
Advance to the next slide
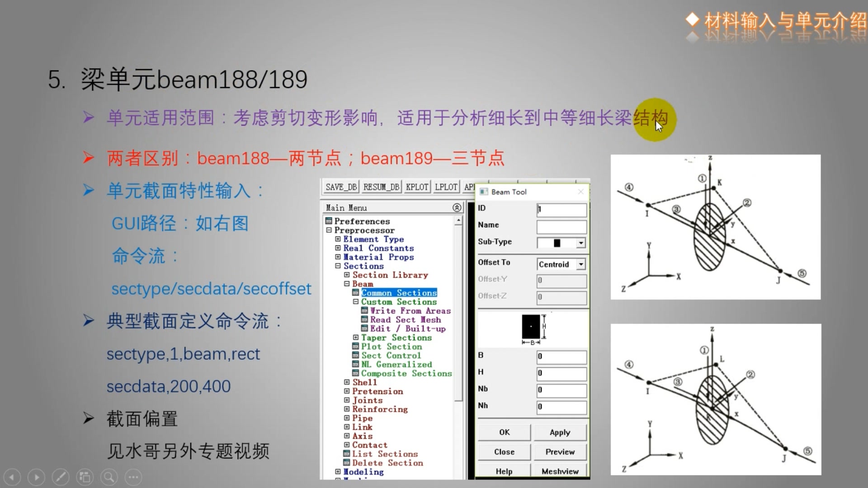(36, 477)
